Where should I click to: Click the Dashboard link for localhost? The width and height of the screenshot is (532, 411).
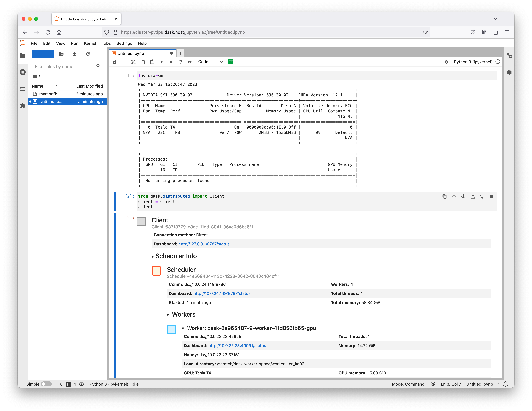tap(204, 244)
